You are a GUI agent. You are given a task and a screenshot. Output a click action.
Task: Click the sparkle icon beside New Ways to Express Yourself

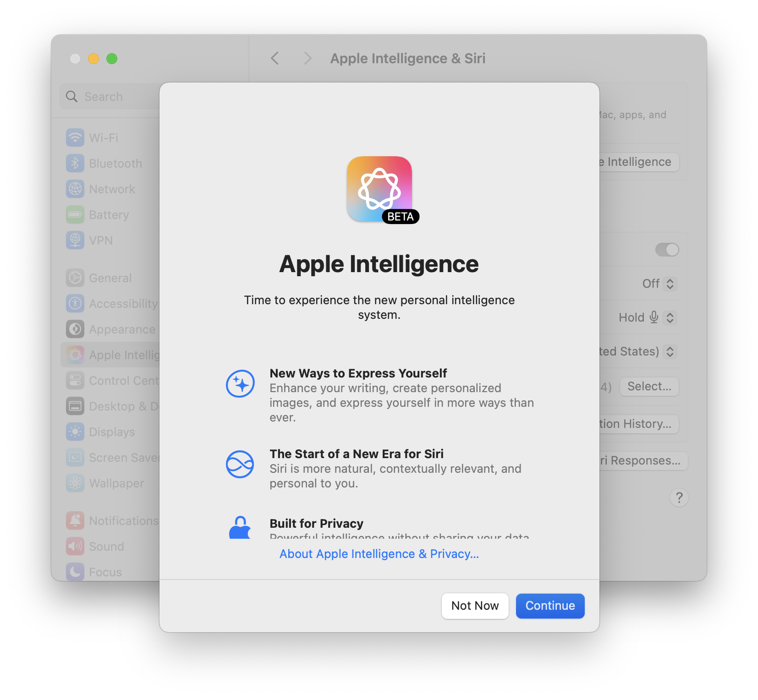click(240, 383)
